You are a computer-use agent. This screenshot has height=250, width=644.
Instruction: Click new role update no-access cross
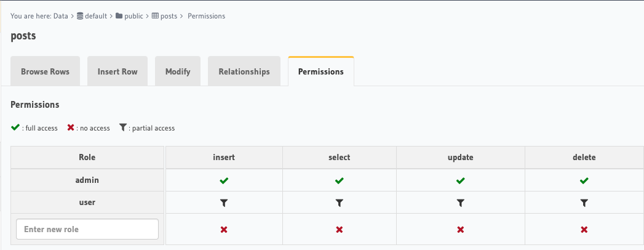460,230
